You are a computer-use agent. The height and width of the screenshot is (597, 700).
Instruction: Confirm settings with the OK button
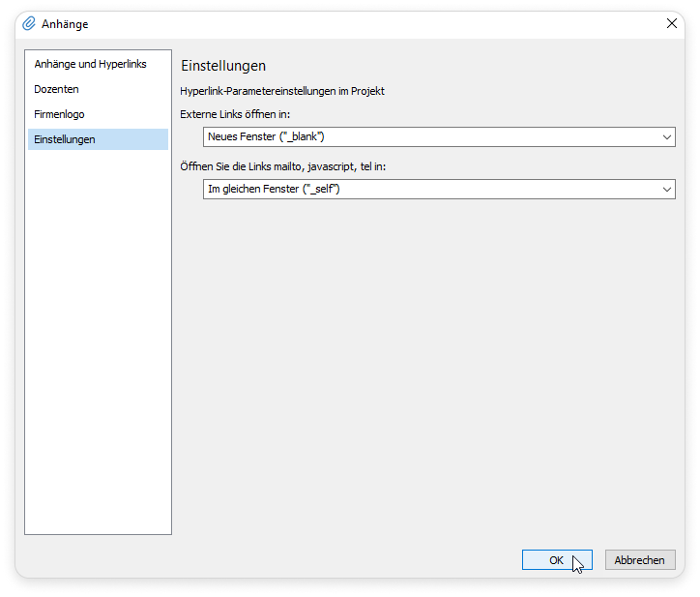pyautogui.click(x=556, y=560)
